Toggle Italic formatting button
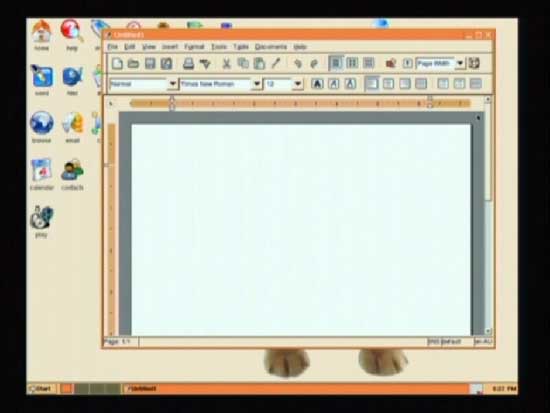The image size is (550, 413). click(x=334, y=84)
